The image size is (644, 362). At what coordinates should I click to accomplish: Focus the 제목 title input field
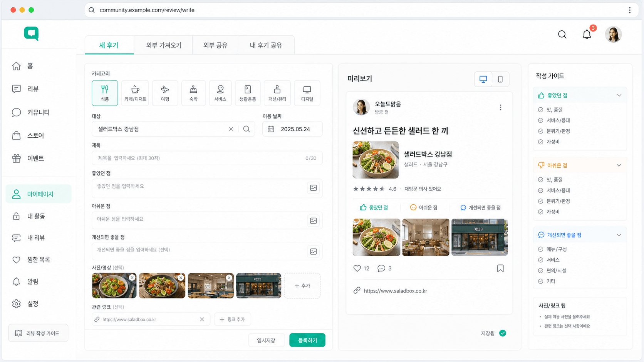pyautogui.click(x=207, y=158)
